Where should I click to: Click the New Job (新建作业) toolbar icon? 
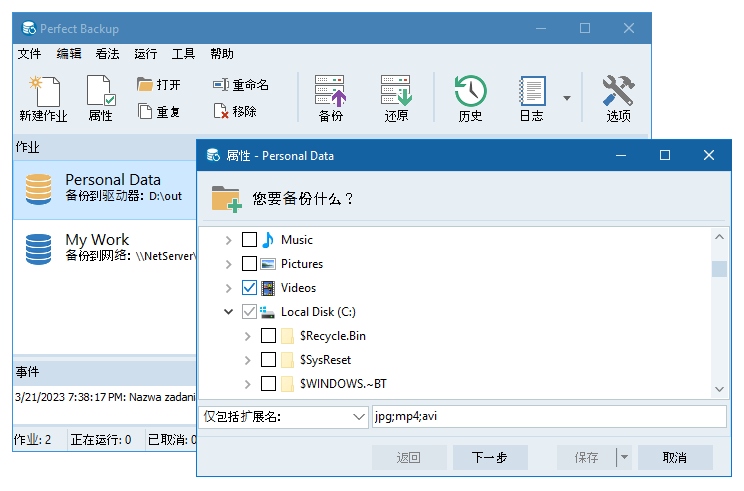tap(44, 98)
